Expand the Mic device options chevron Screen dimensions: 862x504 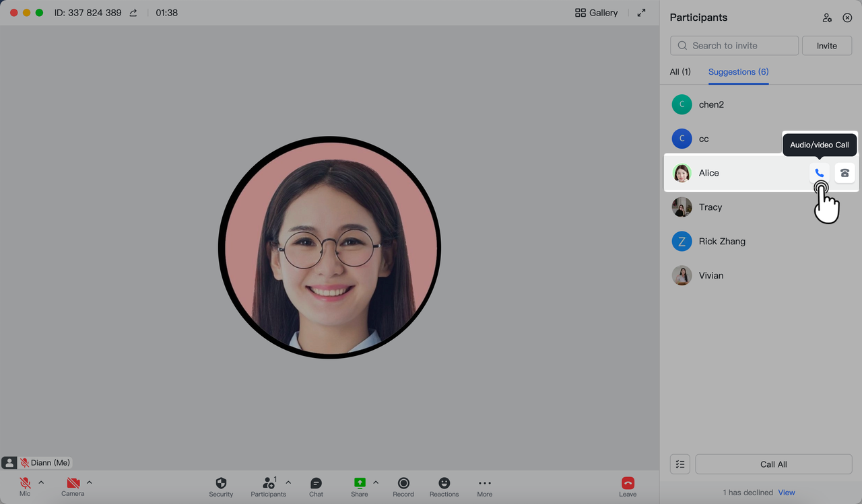click(40, 482)
